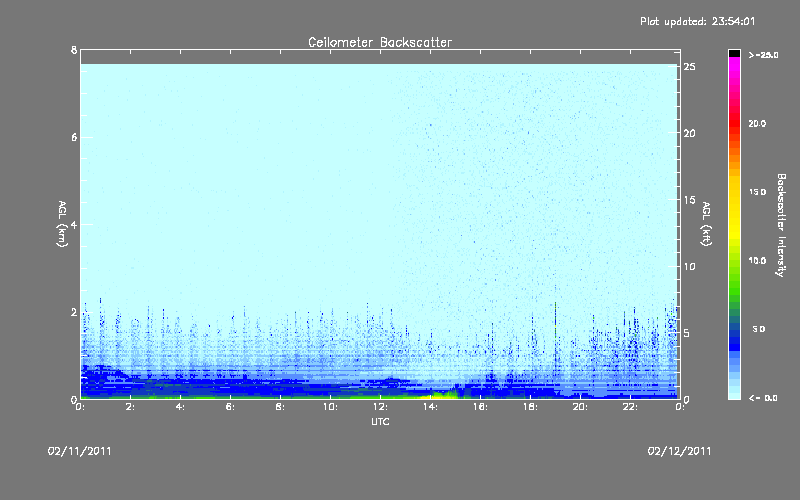
Task: Click the end date 02/12/2011
Action: pyautogui.click(x=679, y=451)
